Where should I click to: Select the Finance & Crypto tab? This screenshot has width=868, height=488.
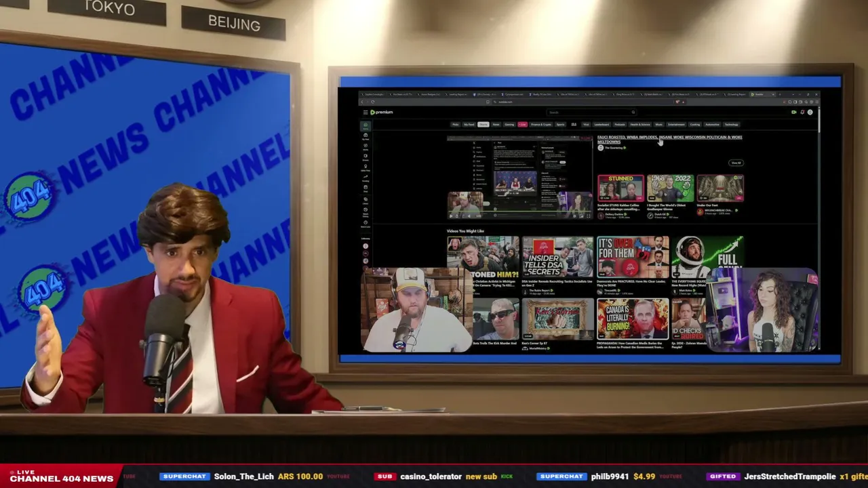pyautogui.click(x=541, y=125)
